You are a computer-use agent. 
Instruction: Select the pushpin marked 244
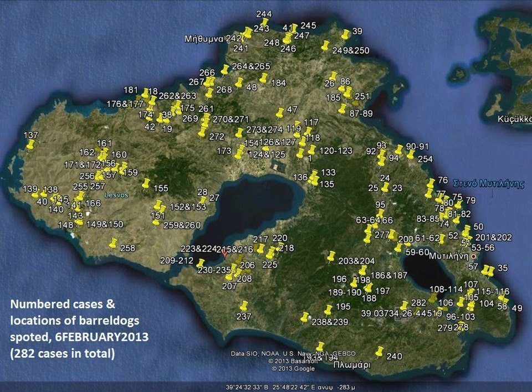point(265,22)
